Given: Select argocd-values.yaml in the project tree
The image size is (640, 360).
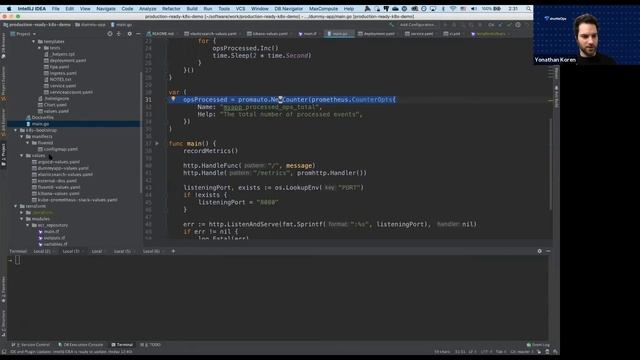Looking at the screenshot, I should pyautogui.click(x=59, y=162).
